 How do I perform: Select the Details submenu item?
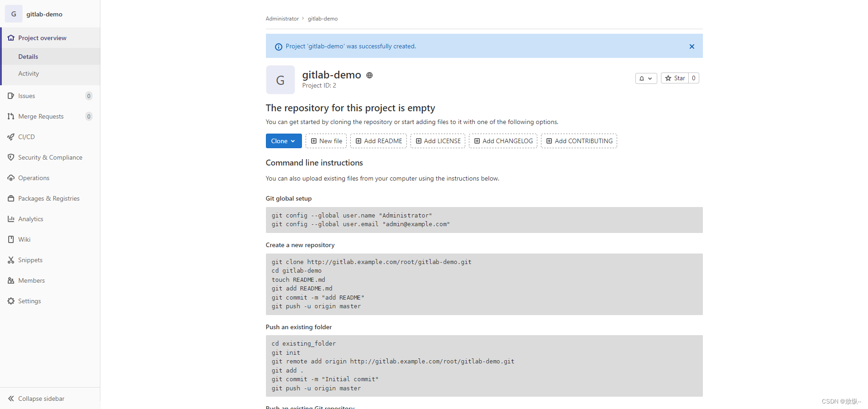50,57
